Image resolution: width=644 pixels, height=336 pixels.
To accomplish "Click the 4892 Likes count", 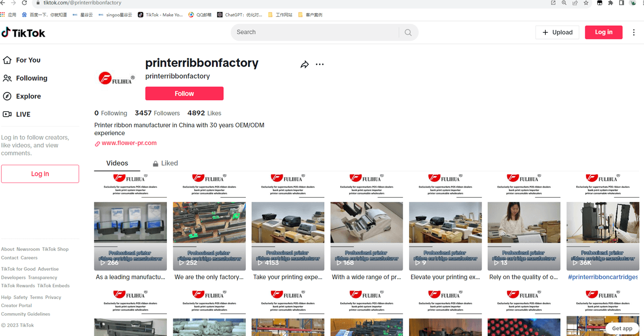I will 205,113.
